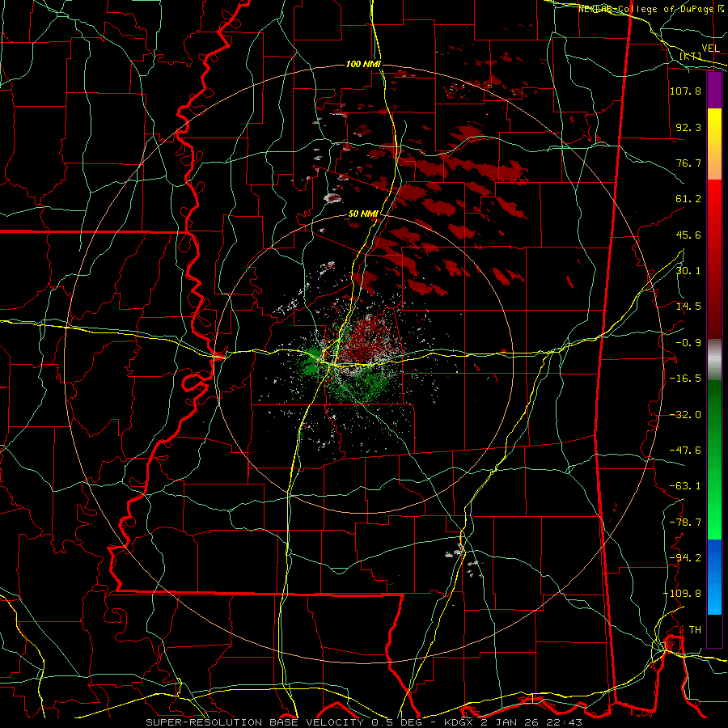The image size is (728, 728).
Task: Click the 14.5 velocity scale value
Action: pyautogui.click(x=688, y=307)
